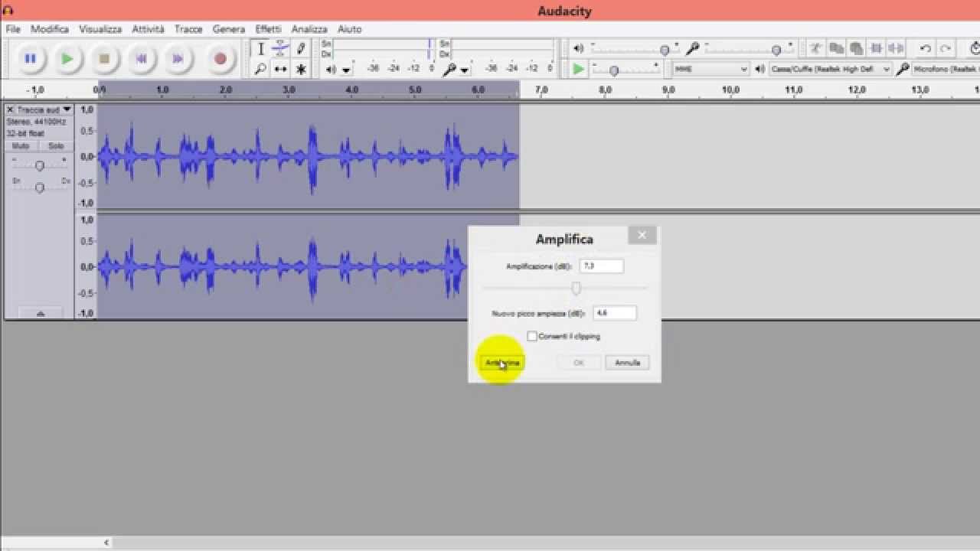Click the Paste icon in edit toolbar
980x551 pixels.
coord(856,48)
